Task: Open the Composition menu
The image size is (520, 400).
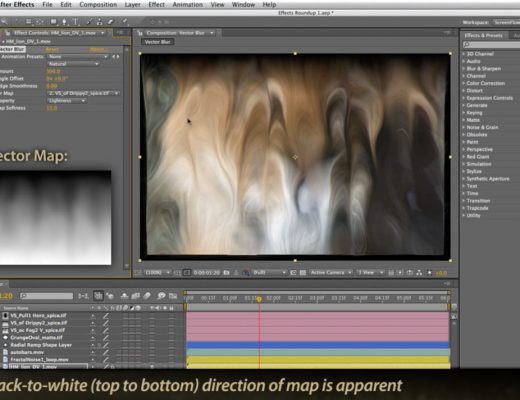Action: click(98, 5)
